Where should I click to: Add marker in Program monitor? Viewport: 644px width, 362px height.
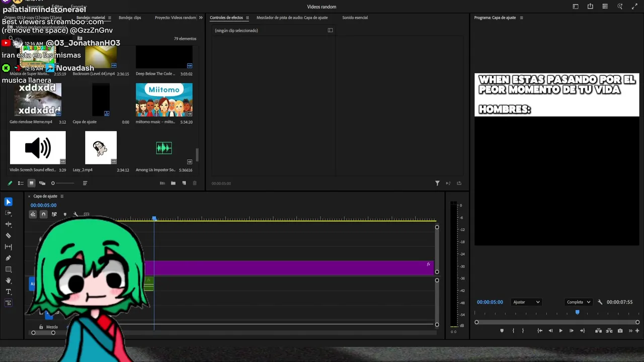pos(502,331)
